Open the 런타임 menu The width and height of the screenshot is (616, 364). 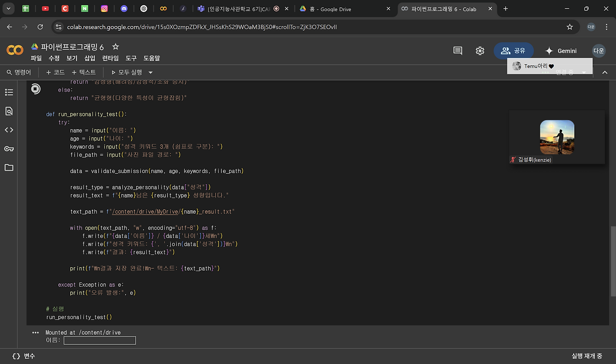(x=110, y=58)
